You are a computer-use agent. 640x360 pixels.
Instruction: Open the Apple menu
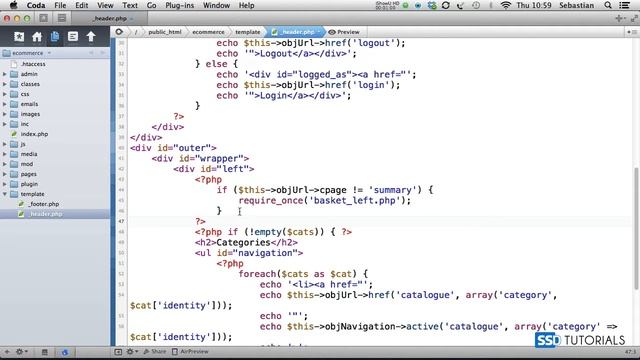[13, 5]
